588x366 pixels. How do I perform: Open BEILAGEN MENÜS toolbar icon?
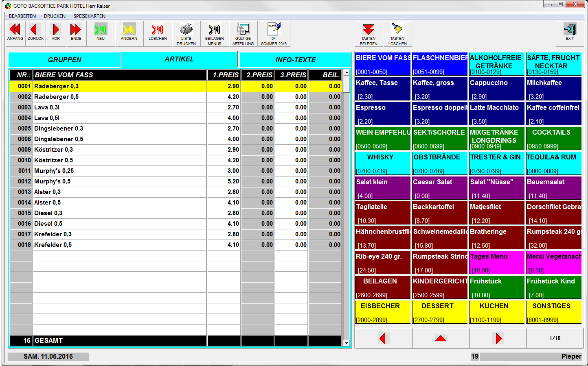click(x=215, y=30)
